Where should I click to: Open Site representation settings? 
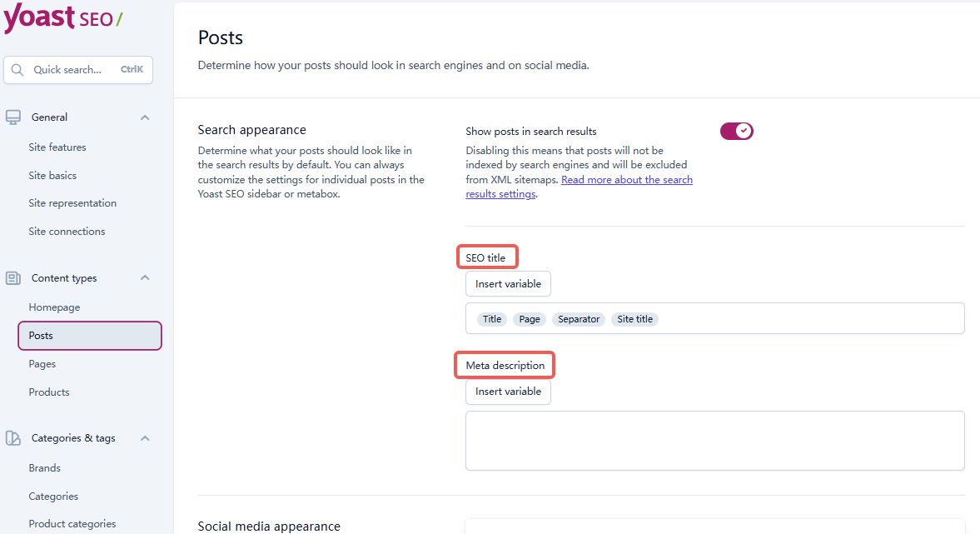pos(72,202)
